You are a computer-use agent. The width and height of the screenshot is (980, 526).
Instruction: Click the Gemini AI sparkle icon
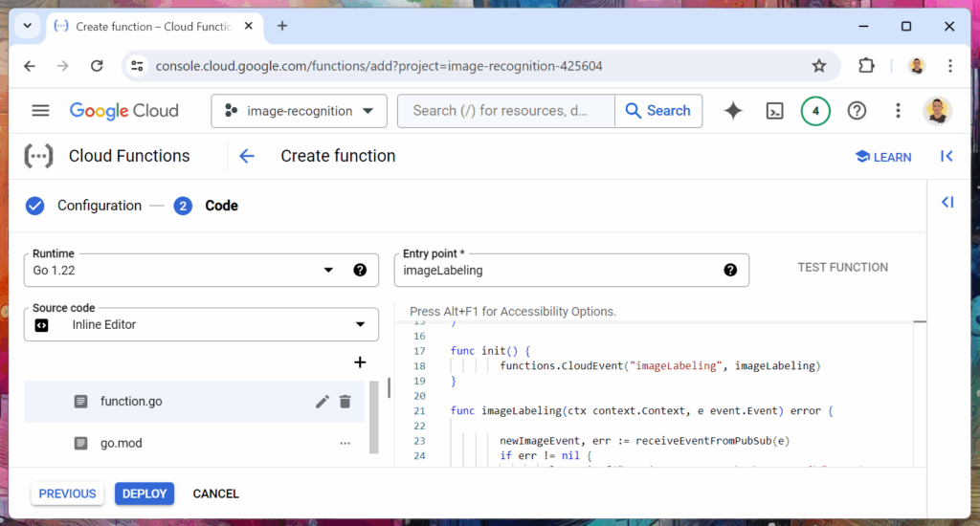coord(733,111)
